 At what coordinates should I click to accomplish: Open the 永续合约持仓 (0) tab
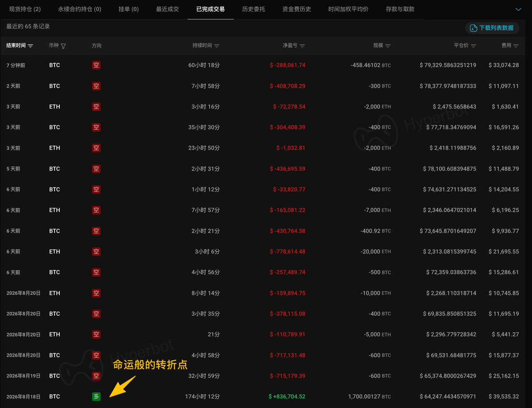[x=79, y=9]
